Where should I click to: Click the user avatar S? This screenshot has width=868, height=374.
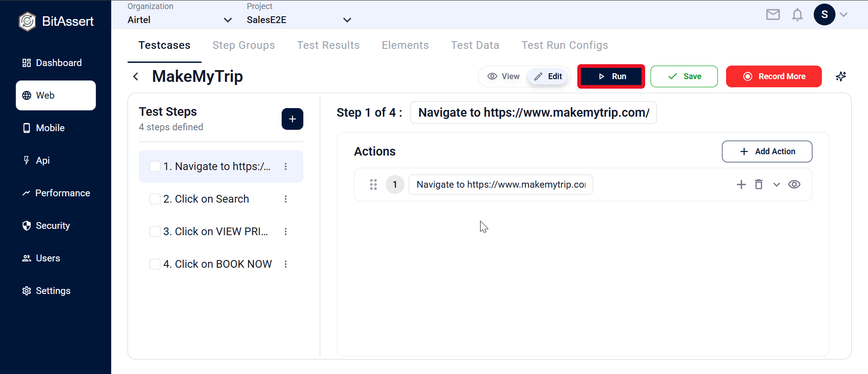[x=825, y=14]
